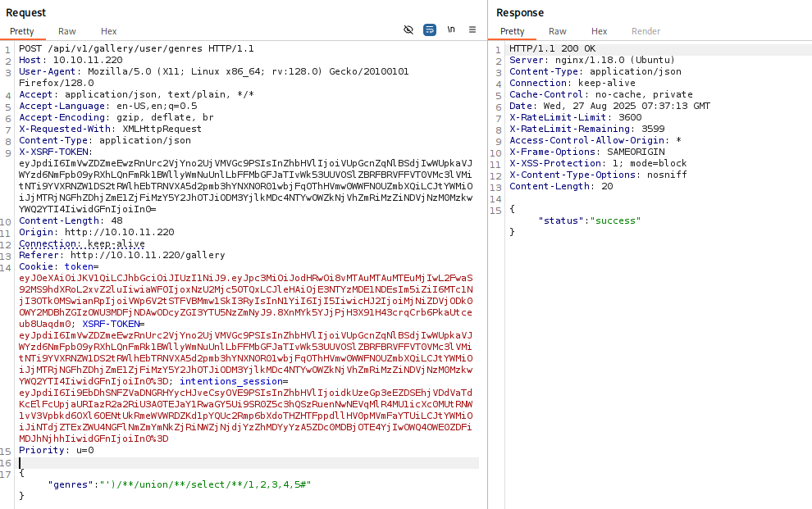Click the Cookie: token= line
Screen dimensions: 812x509
point(59,266)
